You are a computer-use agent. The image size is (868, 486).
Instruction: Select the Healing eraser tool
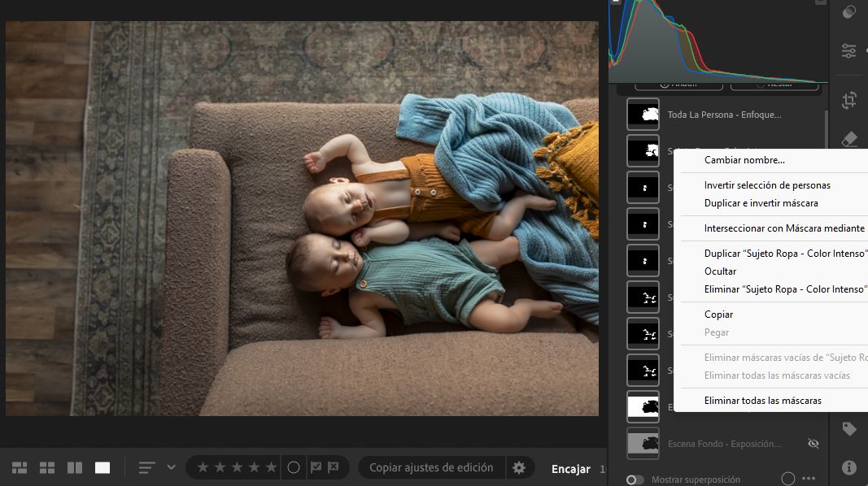point(849,139)
